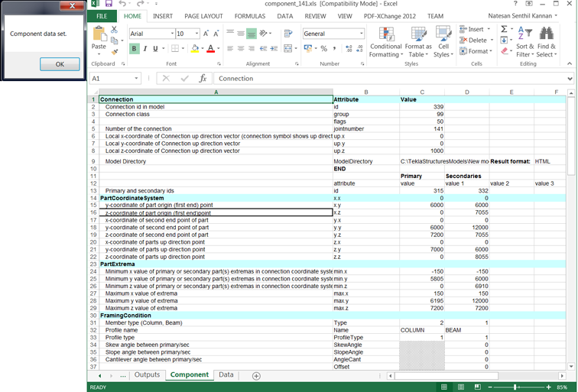Click OK in the Component data set dialog
The image size is (578, 392).
click(x=60, y=64)
